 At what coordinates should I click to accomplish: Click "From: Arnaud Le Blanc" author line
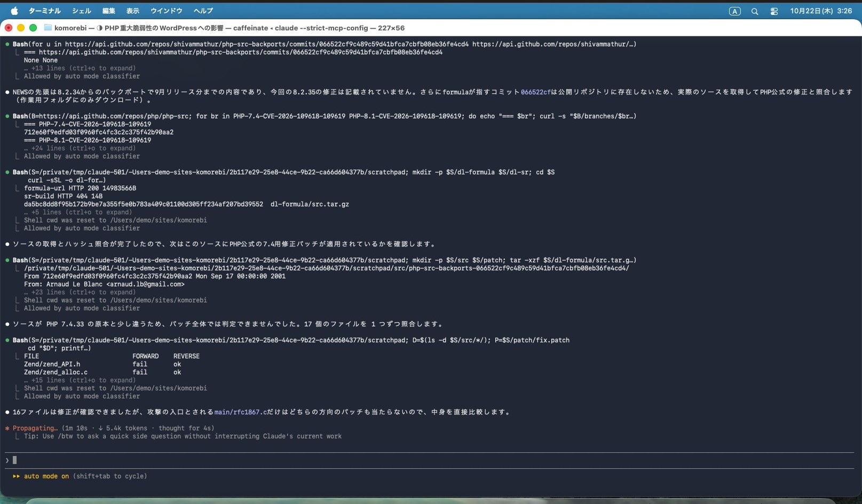[104, 284]
